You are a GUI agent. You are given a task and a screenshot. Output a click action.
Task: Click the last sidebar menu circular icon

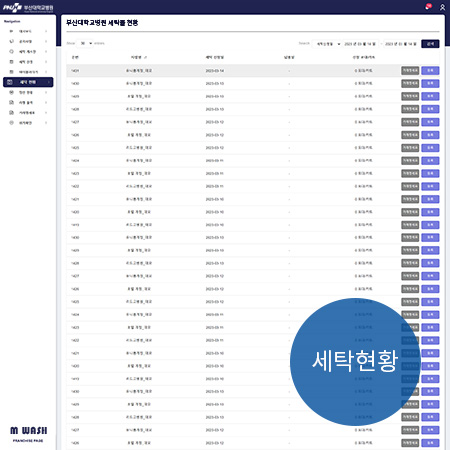pos(11,123)
